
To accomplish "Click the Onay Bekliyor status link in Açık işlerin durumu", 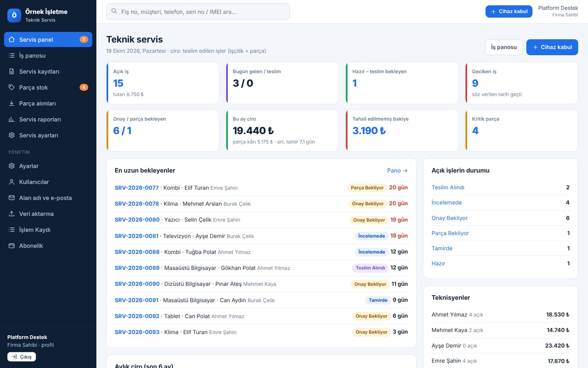I will point(450,218).
